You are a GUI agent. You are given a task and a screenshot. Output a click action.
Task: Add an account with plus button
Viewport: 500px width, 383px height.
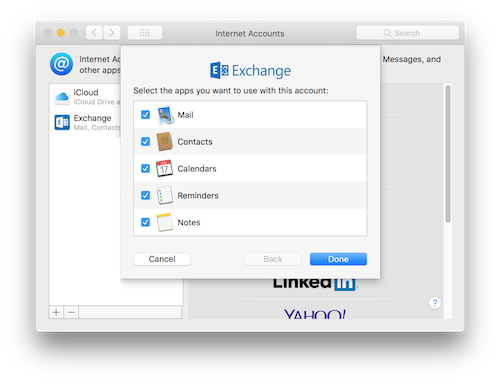(56, 312)
